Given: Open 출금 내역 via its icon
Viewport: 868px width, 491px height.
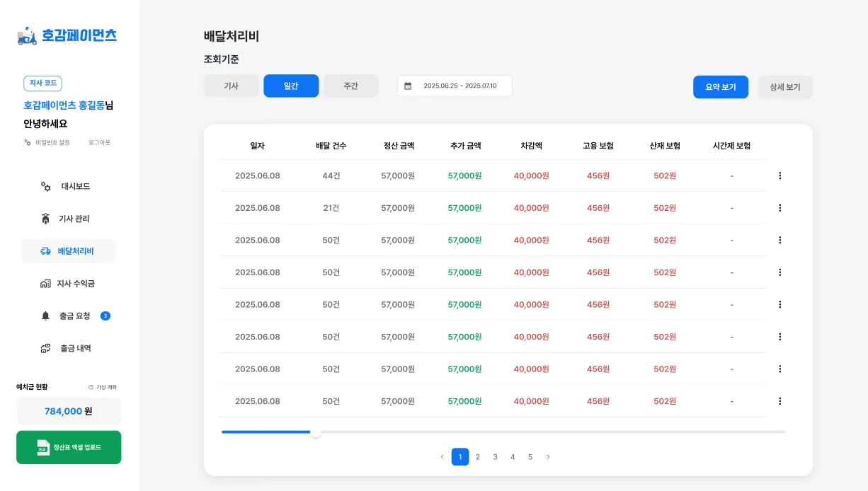Looking at the screenshot, I should [x=45, y=348].
